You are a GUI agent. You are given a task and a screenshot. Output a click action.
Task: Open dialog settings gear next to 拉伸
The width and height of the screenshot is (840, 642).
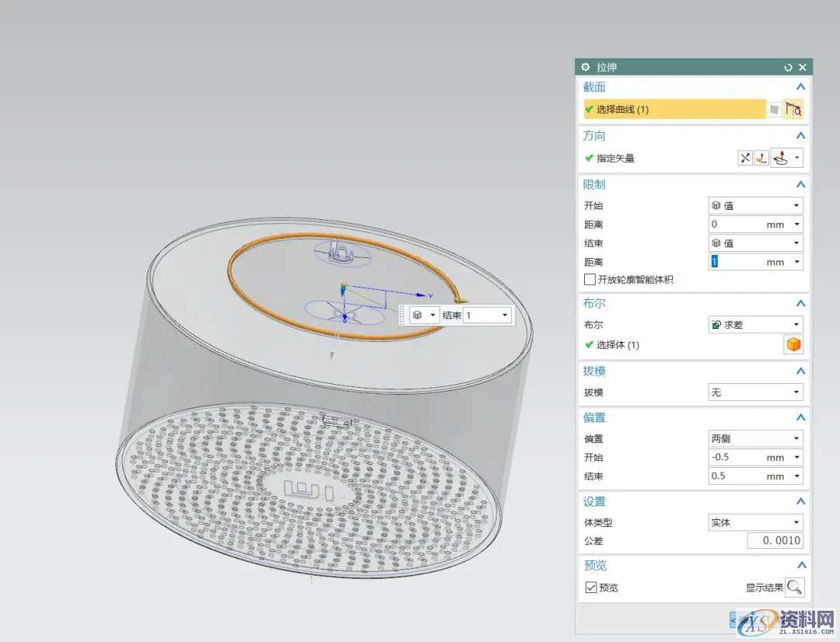coord(586,68)
